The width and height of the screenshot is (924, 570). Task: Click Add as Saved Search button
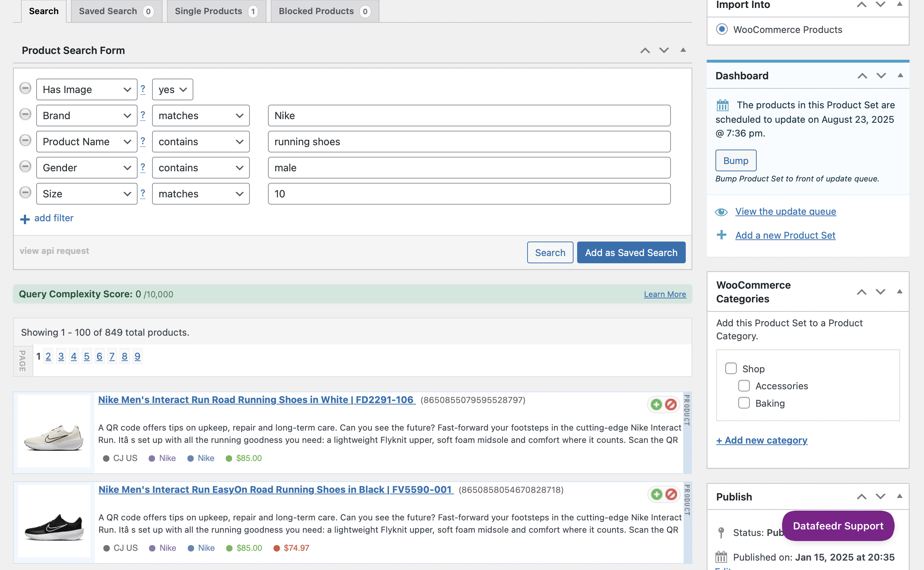tap(631, 252)
